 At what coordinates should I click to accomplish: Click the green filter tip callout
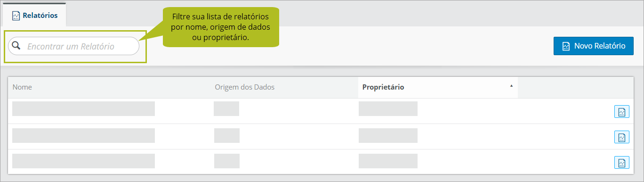tap(221, 27)
